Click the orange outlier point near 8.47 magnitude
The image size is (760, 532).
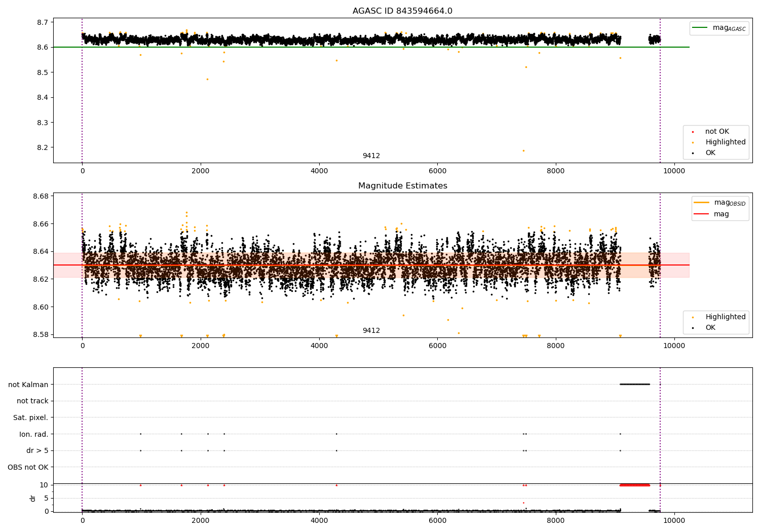[x=207, y=79]
